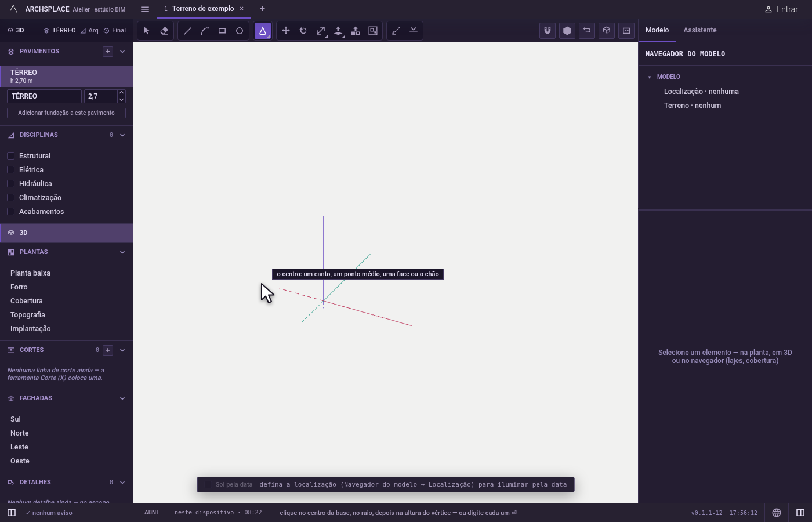Collapse the Modelo tree node
The height and width of the screenshot is (522, 812).
[x=650, y=77]
